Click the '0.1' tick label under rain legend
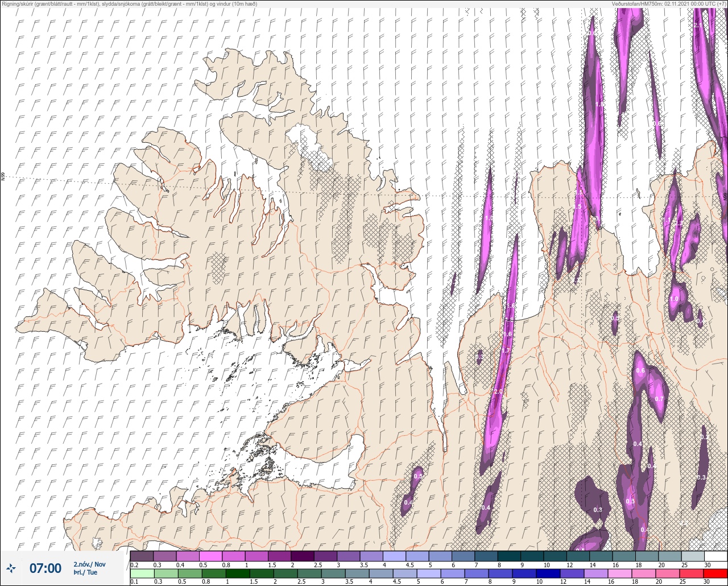The width and height of the screenshot is (728, 586). [x=134, y=582]
